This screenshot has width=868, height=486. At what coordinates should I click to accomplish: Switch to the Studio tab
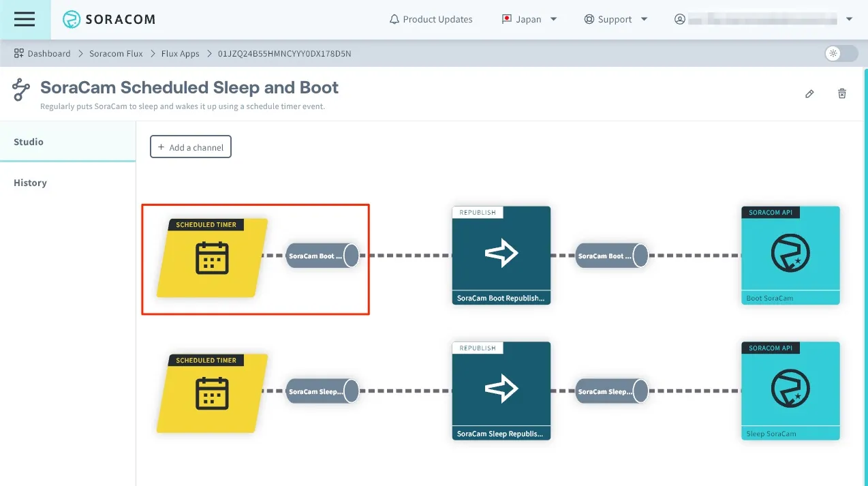68,142
